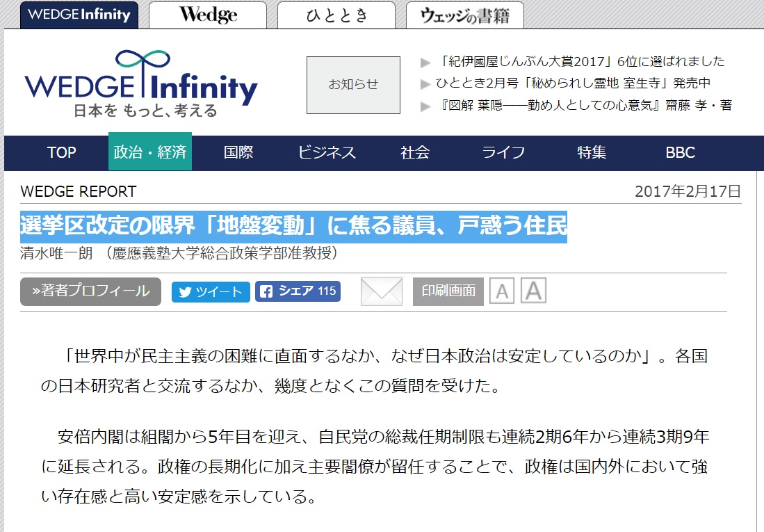
Task: Select the large font size A icon
Action: [533, 291]
